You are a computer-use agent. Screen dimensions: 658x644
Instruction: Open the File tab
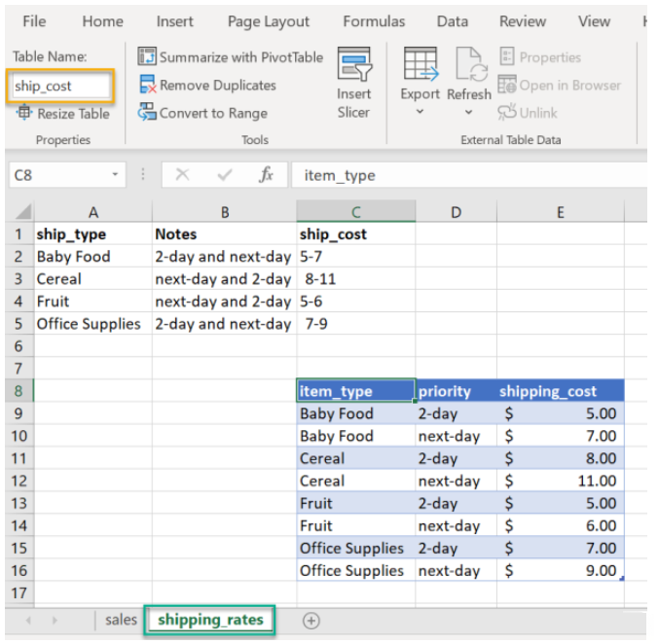[34, 21]
